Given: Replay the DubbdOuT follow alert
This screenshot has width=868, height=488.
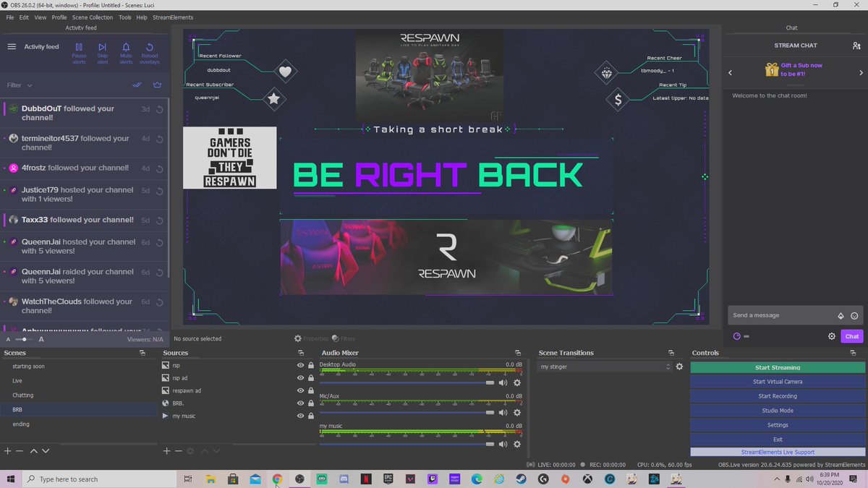Looking at the screenshot, I should click(x=158, y=109).
